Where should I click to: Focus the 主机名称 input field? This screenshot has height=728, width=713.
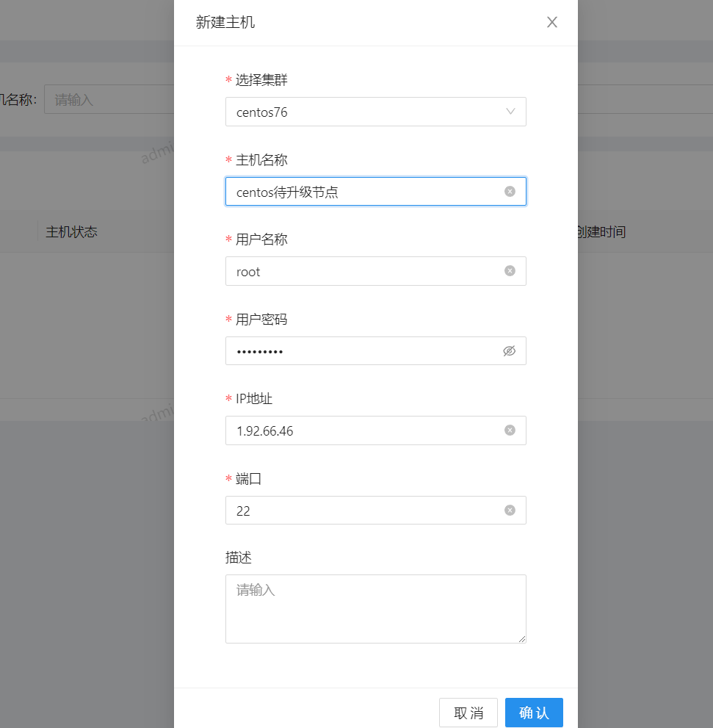(367, 192)
